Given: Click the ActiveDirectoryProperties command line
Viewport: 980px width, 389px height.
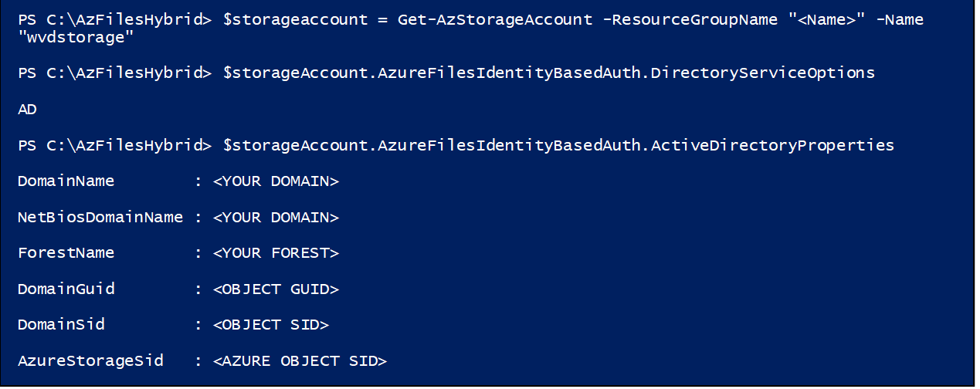Looking at the screenshot, I should coord(456,145).
